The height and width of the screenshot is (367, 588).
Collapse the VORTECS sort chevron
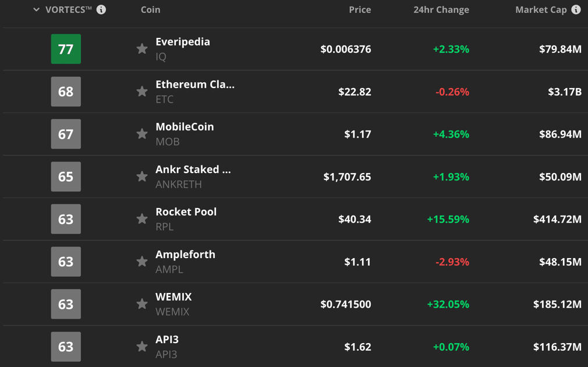click(x=37, y=10)
